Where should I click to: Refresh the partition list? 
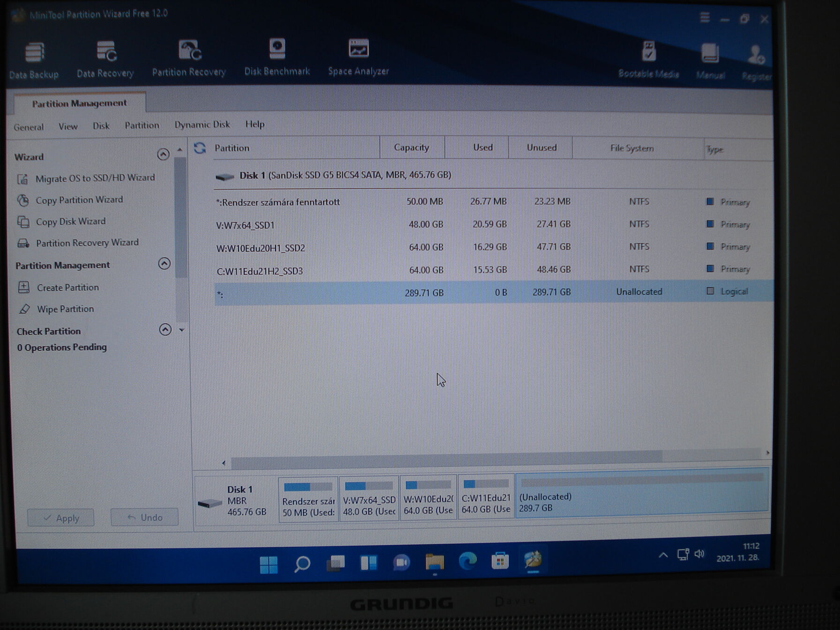(x=200, y=148)
